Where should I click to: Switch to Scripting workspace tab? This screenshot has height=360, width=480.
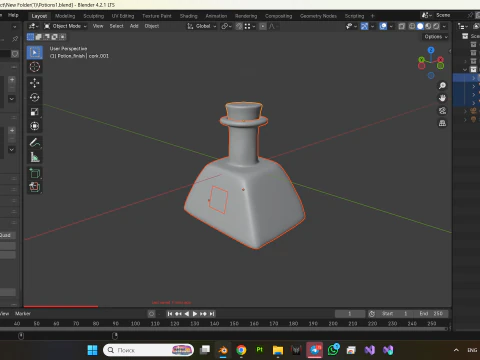tap(354, 16)
